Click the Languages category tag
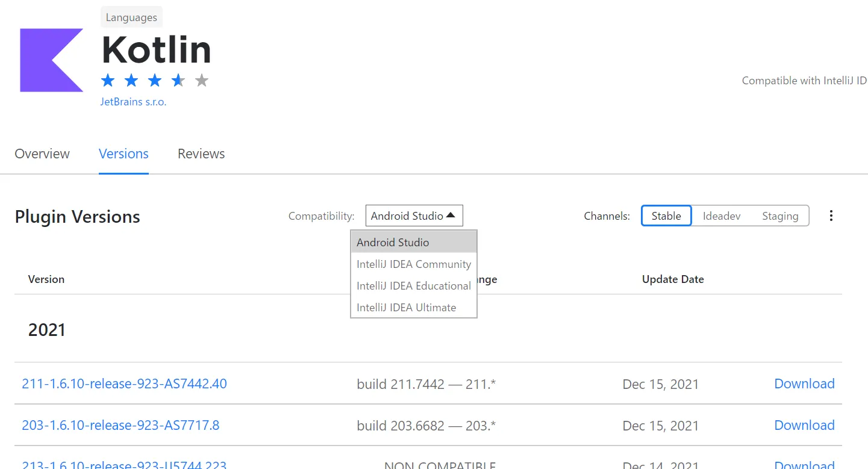 [131, 17]
